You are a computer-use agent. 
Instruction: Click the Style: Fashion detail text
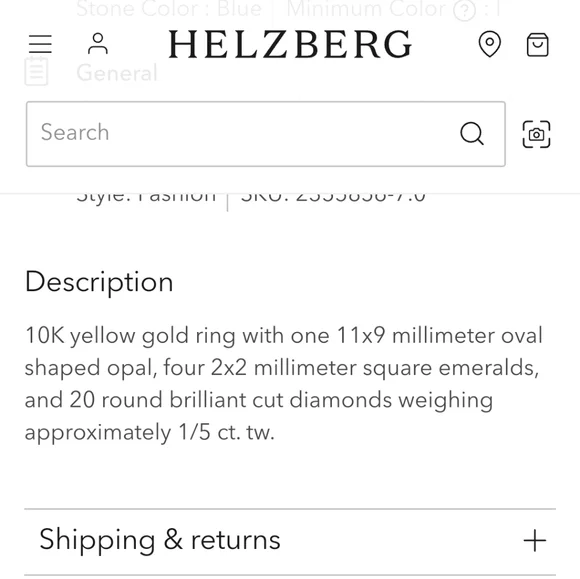click(146, 197)
